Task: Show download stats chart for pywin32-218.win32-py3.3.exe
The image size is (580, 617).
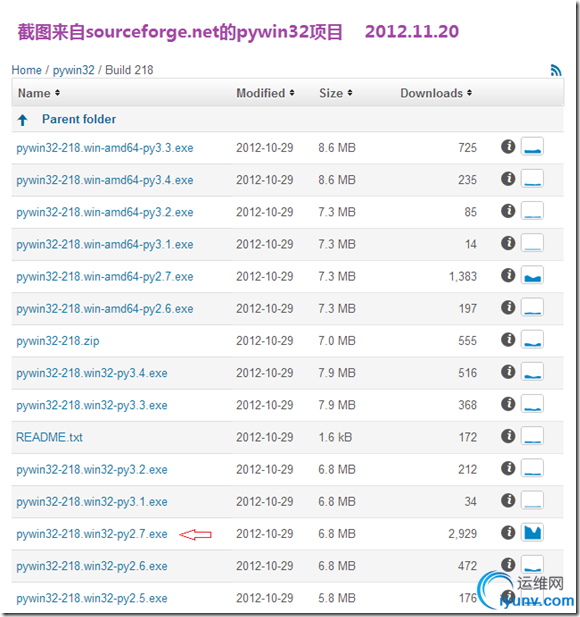Action: click(x=532, y=404)
